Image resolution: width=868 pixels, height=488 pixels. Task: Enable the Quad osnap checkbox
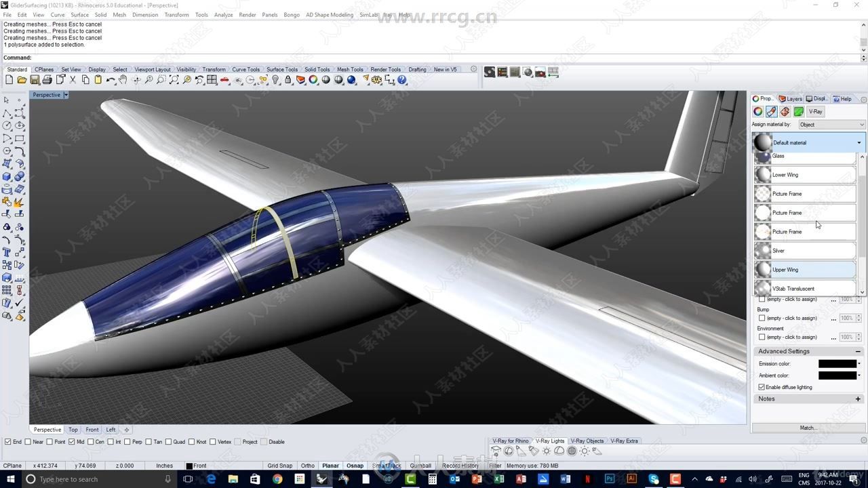(x=168, y=442)
